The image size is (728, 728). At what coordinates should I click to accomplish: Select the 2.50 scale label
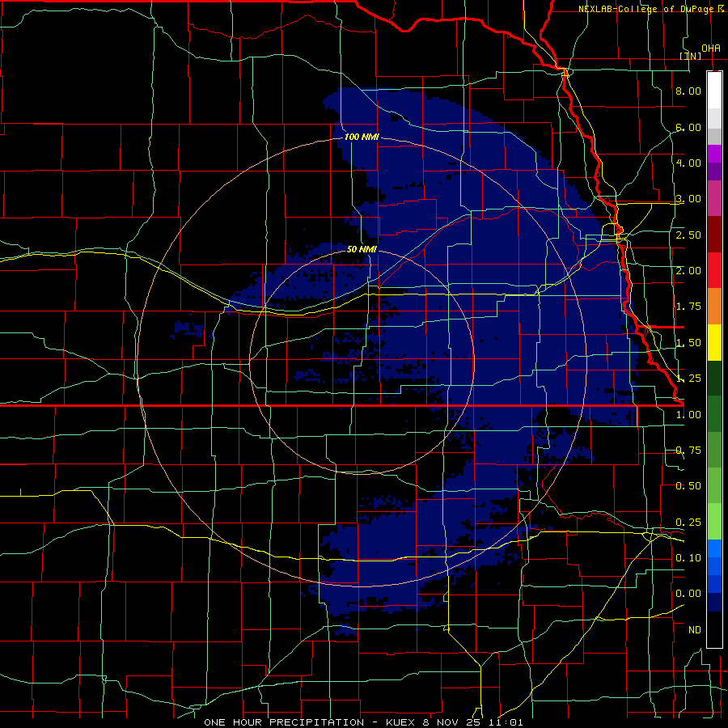688,235
